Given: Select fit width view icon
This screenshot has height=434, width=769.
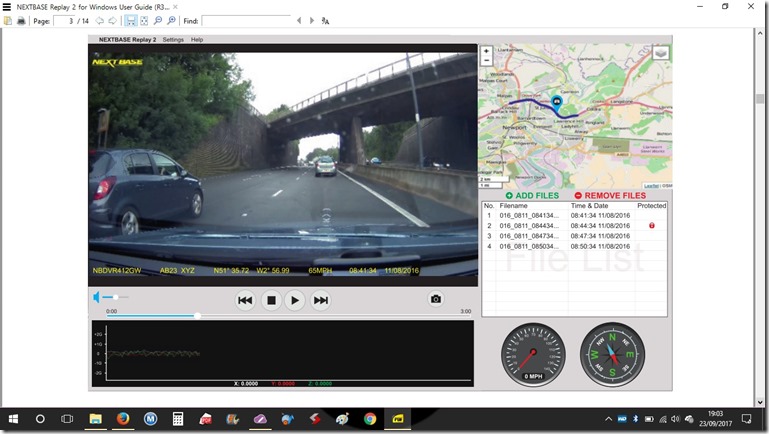Looking at the screenshot, I should [x=130, y=21].
